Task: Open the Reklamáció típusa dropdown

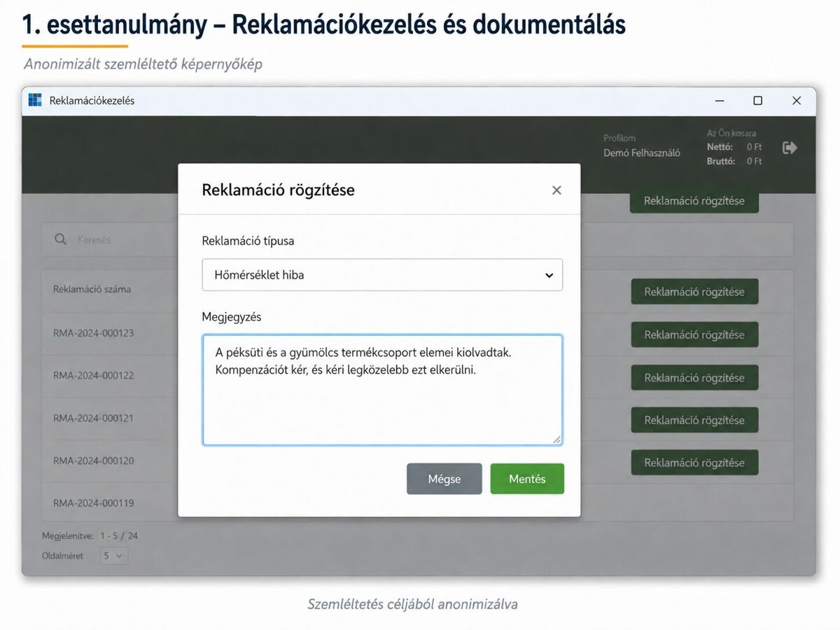Action: click(x=382, y=275)
